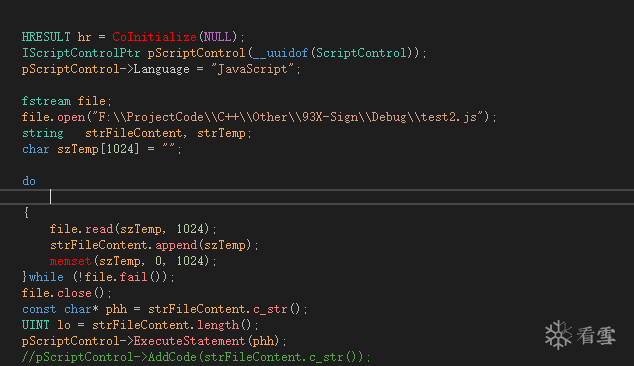
Task: Click the CoInitialize function call
Action: (x=154, y=37)
